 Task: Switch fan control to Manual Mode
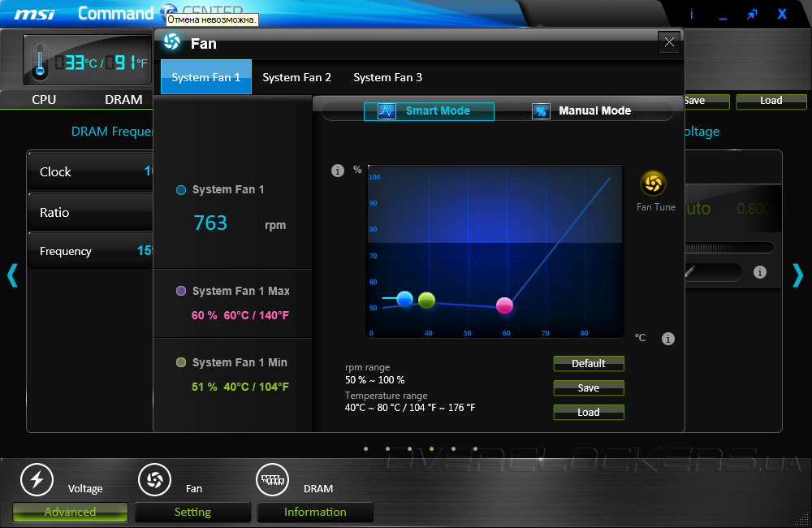pos(581,110)
